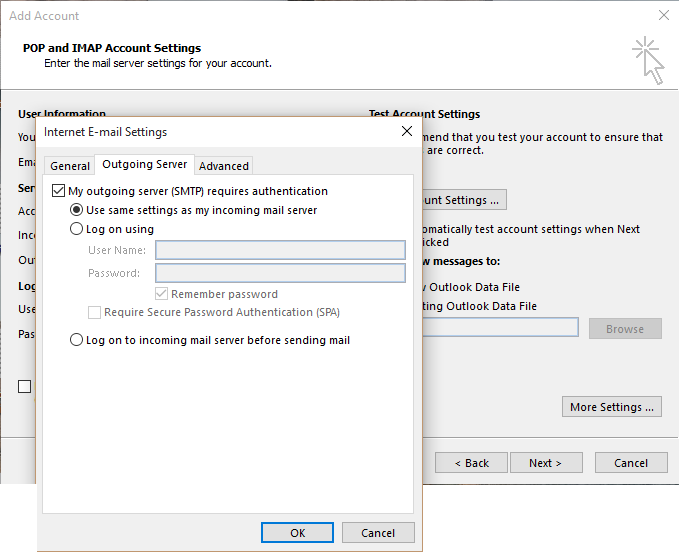This screenshot has width=679, height=552.
Task: Select Log on to incoming server before sending
Action: click(77, 340)
